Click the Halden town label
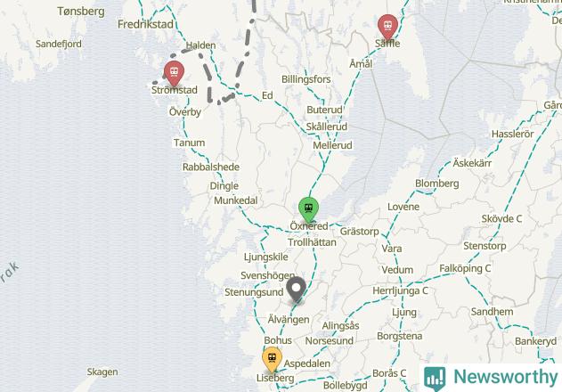This screenshot has height=392, width=562. click(200, 45)
